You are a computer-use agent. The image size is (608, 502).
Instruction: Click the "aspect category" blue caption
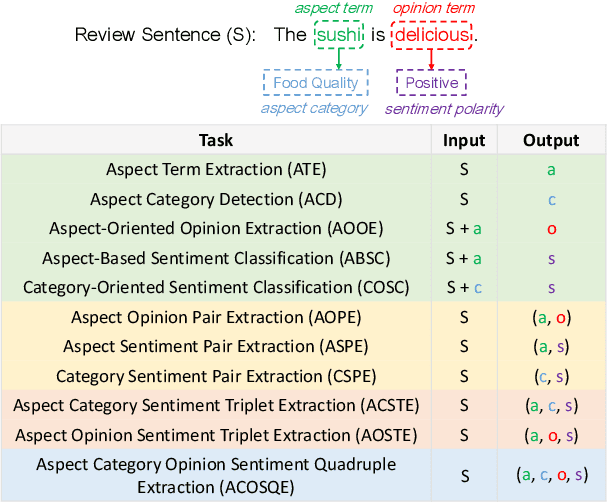[x=314, y=108]
